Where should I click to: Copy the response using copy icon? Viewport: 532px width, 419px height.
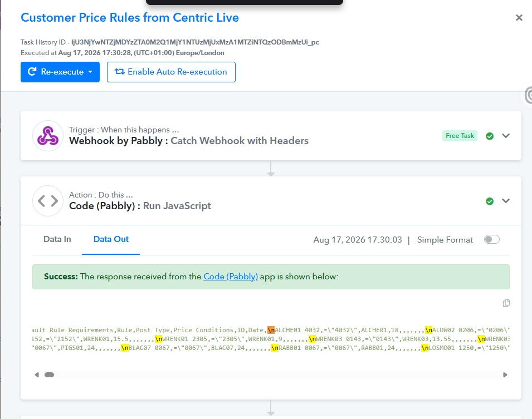click(x=506, y=303)
